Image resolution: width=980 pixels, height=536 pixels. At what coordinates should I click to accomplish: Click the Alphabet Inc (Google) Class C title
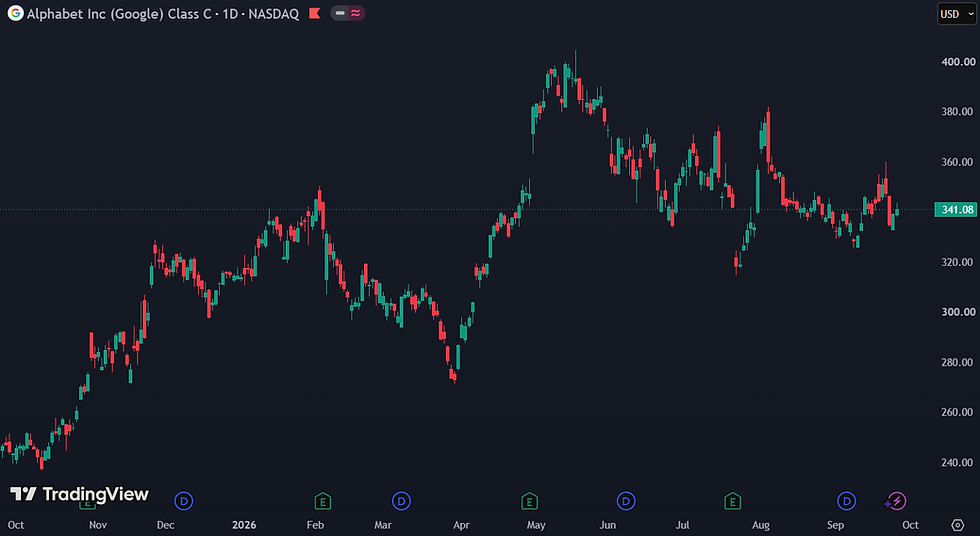pyautogui.click(x=119, y=14)
